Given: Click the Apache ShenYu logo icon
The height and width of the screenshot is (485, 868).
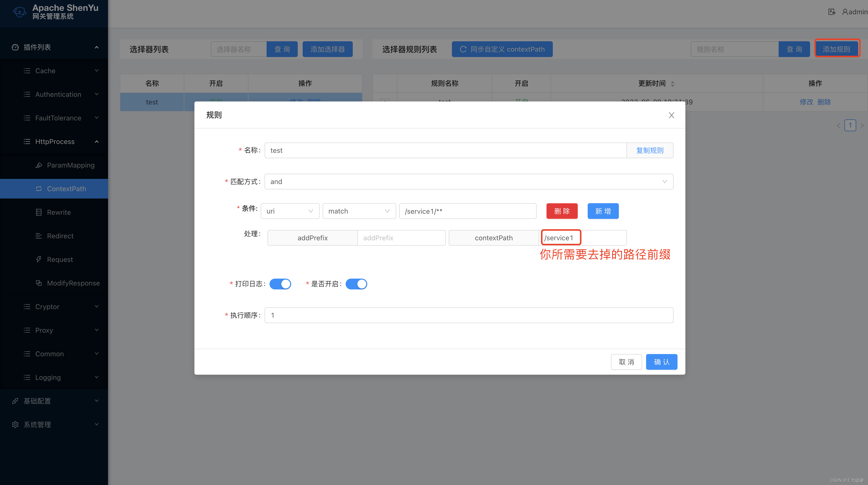Looking at the screenshot, I should (19, 12).
